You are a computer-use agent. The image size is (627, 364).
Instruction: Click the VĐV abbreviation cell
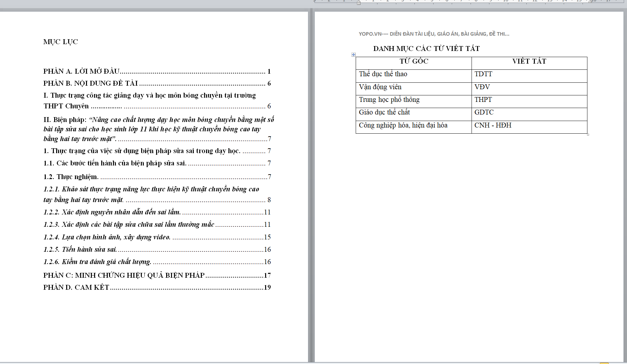(x=529, y=89)
